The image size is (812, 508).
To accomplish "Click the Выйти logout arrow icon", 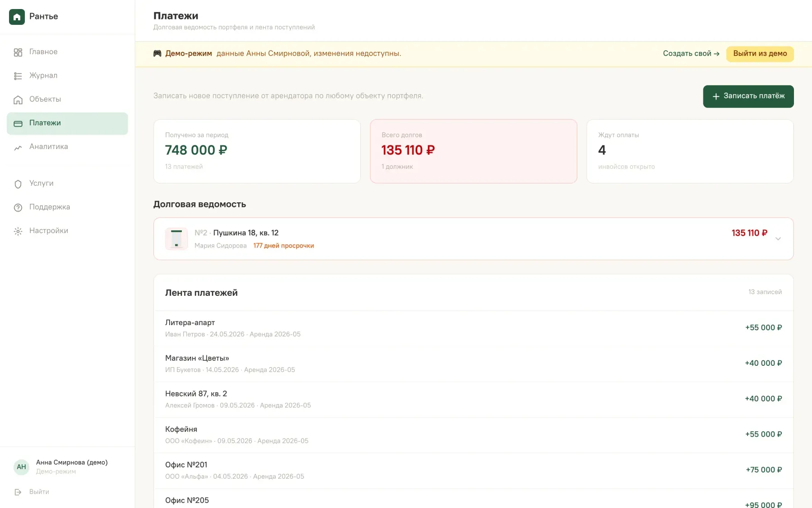I will point(18,492).
